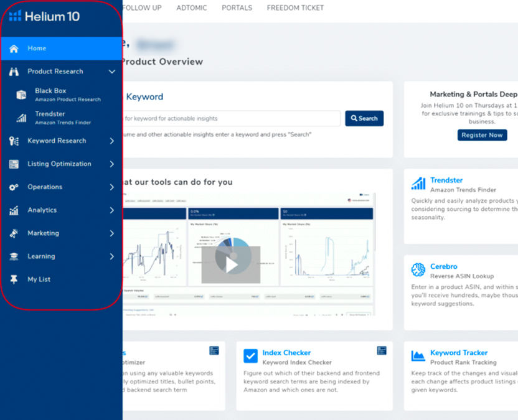Click the Keyword Research key icon
Viewport: 518px width, 420px height.
(14, 141)
